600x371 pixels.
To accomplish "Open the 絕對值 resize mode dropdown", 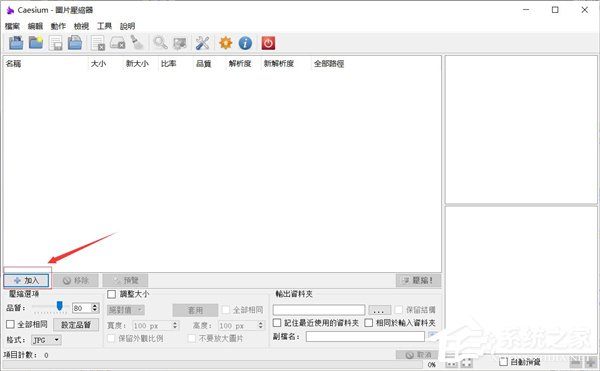I will pos(126,310).
